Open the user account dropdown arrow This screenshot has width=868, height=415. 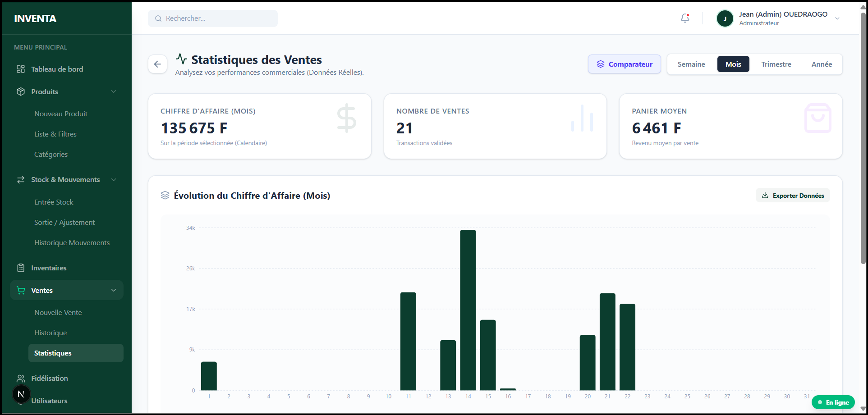point(837,18)
